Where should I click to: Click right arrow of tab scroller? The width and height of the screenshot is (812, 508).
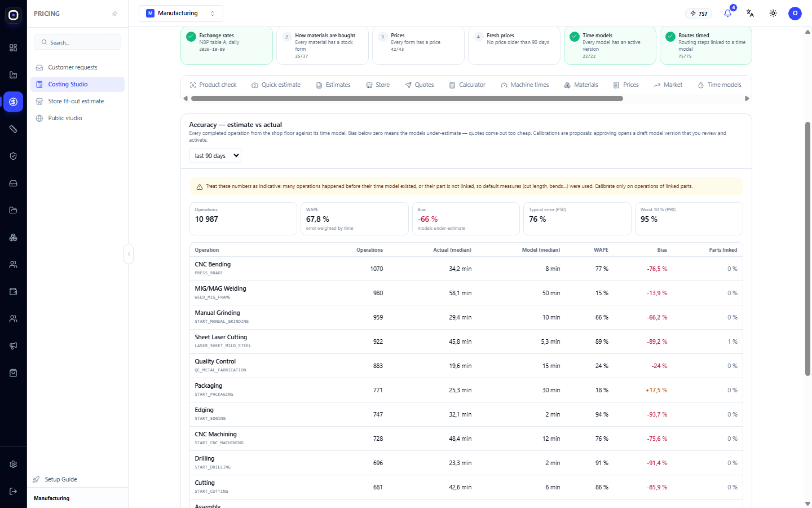(x=747, y=98)
